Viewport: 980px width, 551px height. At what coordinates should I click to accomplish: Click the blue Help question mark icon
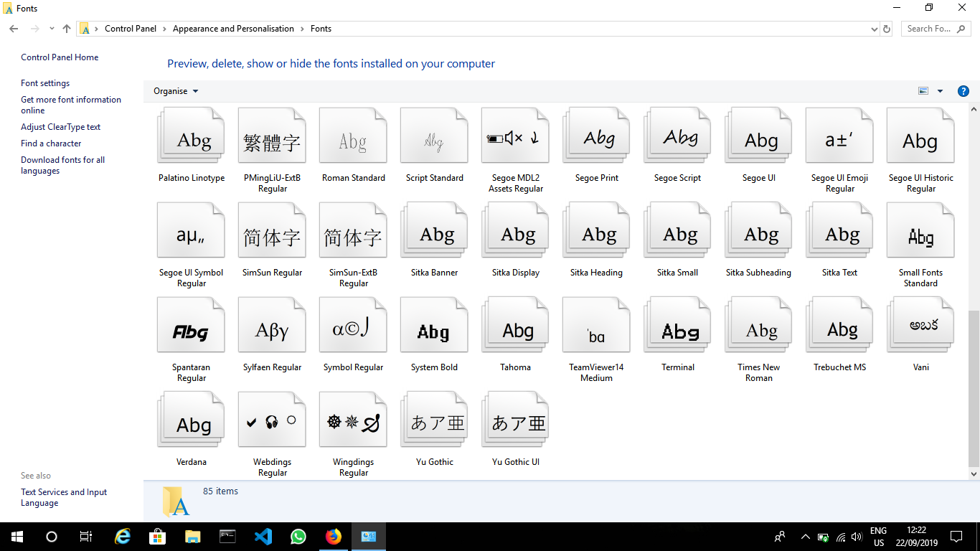coord(963,91)
